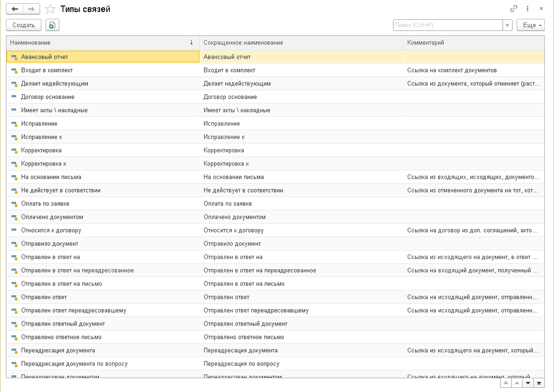Close the Типы связей window
The height and width of the screenshot is (392, 554).
point(541,9)
